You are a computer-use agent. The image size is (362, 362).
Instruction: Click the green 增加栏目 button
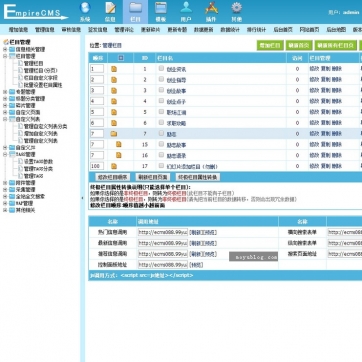pyautogui.click(x=270, y=45)
